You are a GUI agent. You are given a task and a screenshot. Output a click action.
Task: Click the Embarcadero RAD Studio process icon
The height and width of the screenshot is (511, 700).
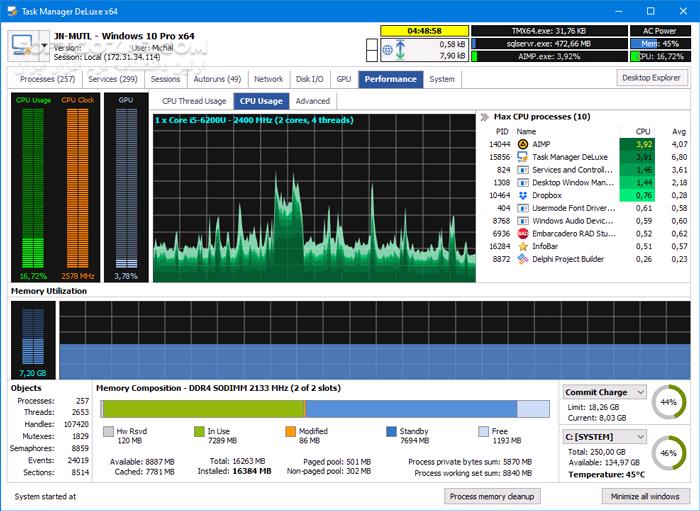(x=522, y=233)
